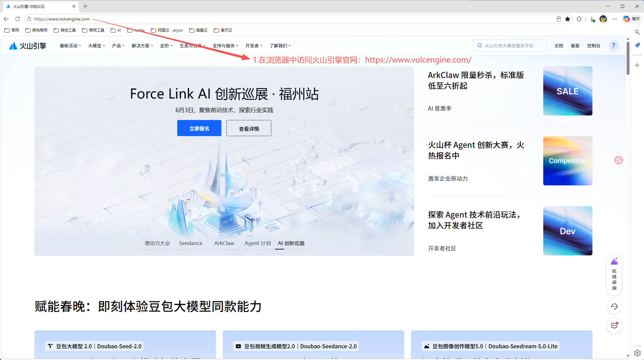Click the Volcengine logo
This screenshot has height=360, width=644.
coord(27,46)
